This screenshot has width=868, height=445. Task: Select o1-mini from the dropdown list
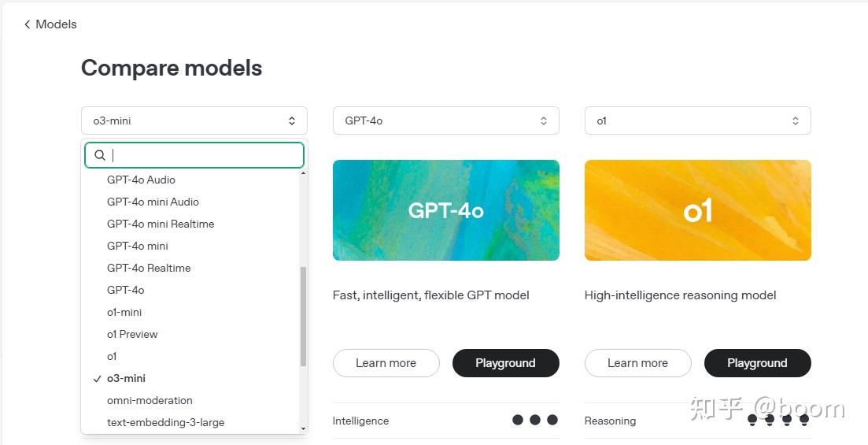click(124, 312)
